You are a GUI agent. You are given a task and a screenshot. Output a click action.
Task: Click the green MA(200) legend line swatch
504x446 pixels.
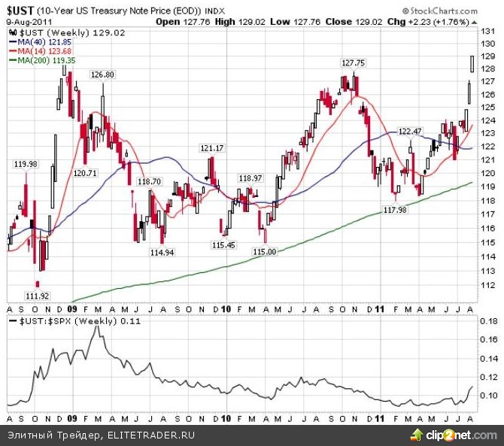(x=13, y=60)
